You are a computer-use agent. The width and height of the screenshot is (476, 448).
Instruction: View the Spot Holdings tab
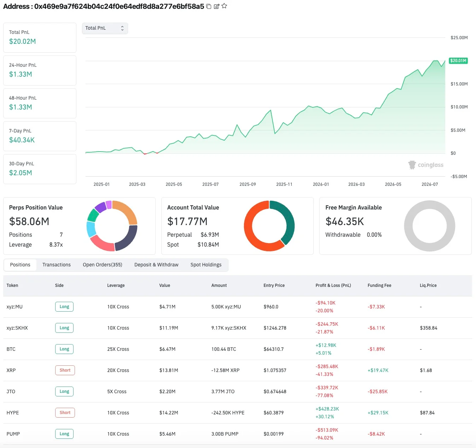[206, 265]
